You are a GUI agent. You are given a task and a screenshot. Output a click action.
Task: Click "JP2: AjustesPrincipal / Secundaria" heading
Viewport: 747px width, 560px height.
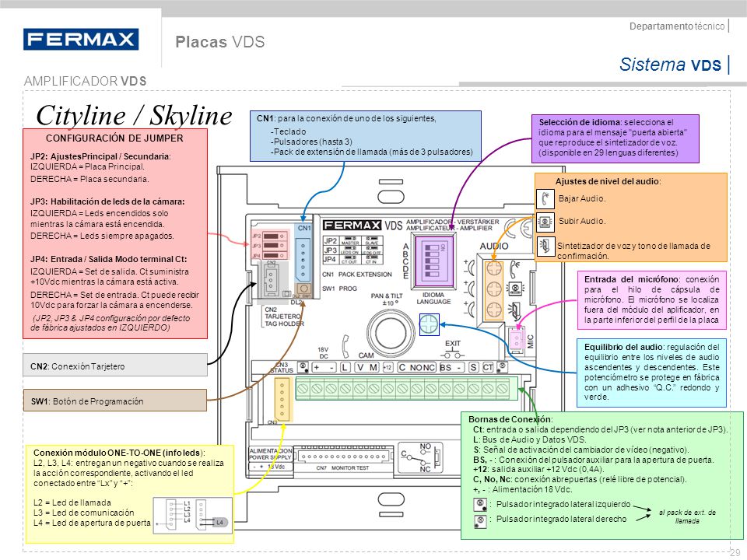100,156
